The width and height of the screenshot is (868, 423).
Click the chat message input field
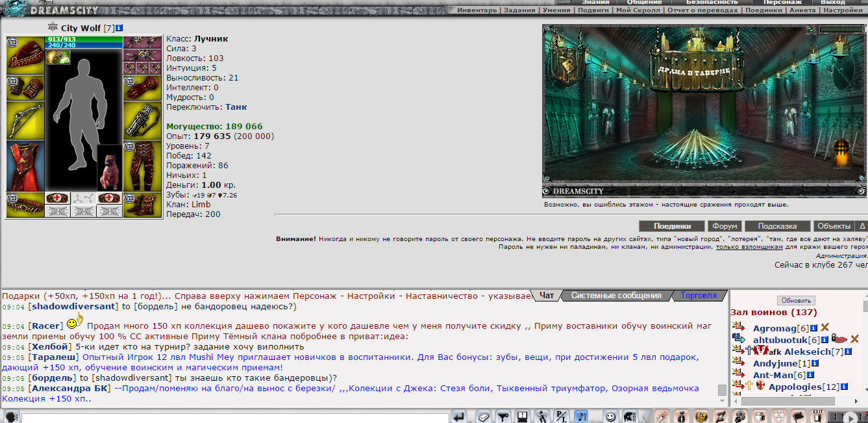click(234, 417)
